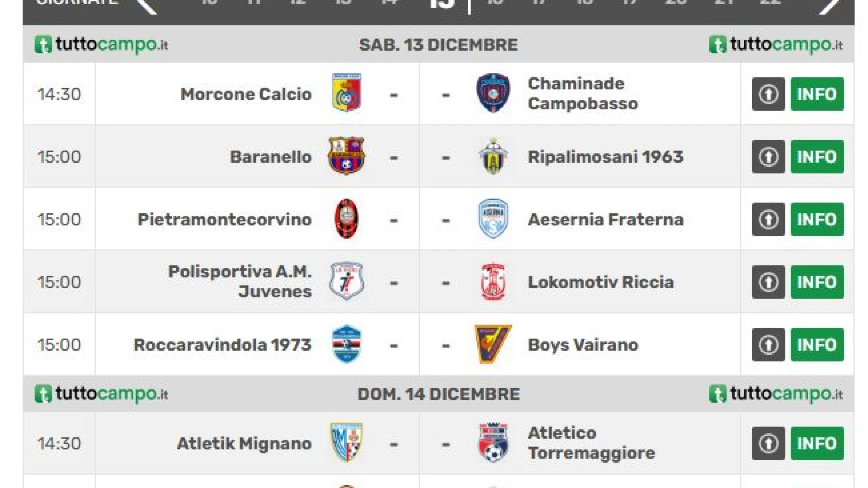Click Lokomotiv Riccia team crest
Image resolution: width=868 pixels, height=488 pixels.
[493, 282]
